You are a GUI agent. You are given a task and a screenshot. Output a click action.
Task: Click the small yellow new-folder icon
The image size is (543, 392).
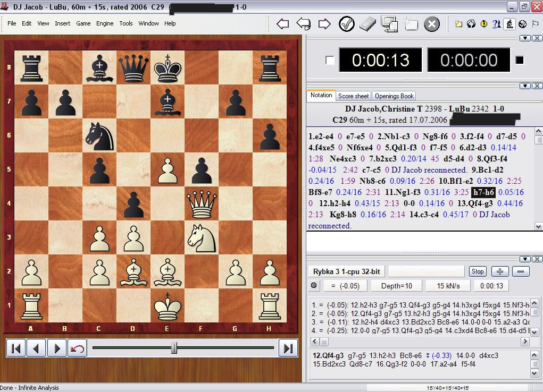[458, 24]
